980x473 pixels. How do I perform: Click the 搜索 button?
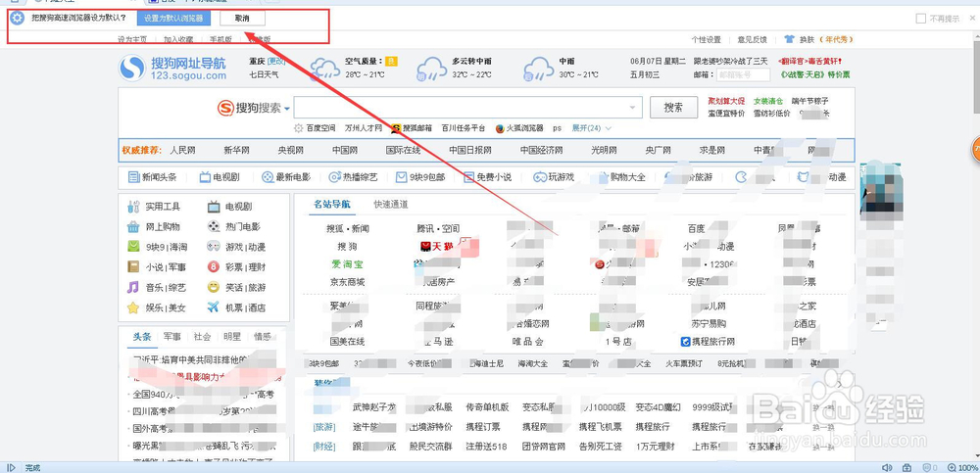[x=673, y=108]
